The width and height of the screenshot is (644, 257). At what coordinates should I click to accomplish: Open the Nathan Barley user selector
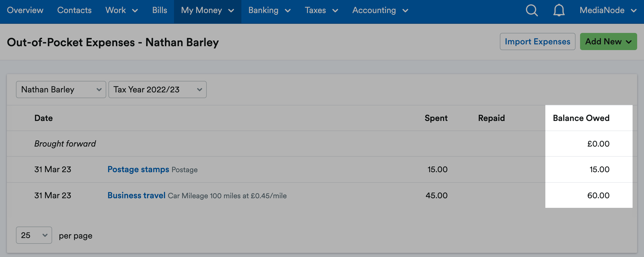pos(61,89)
